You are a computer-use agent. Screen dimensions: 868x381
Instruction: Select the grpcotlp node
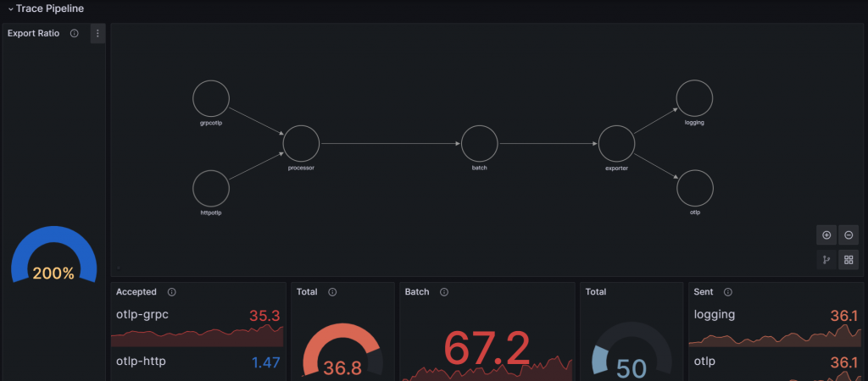[x=211, y=98]
